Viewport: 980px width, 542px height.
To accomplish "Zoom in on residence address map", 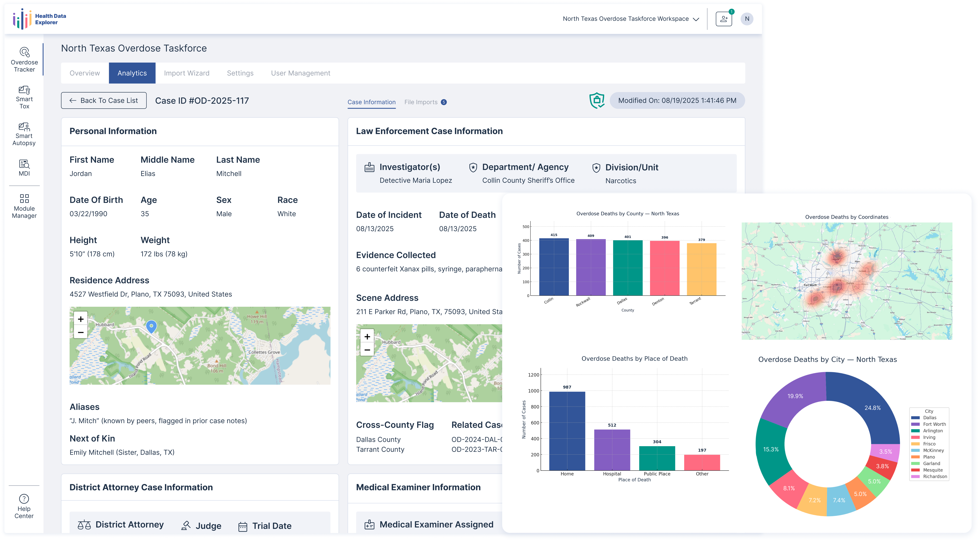I will [81, 319].
